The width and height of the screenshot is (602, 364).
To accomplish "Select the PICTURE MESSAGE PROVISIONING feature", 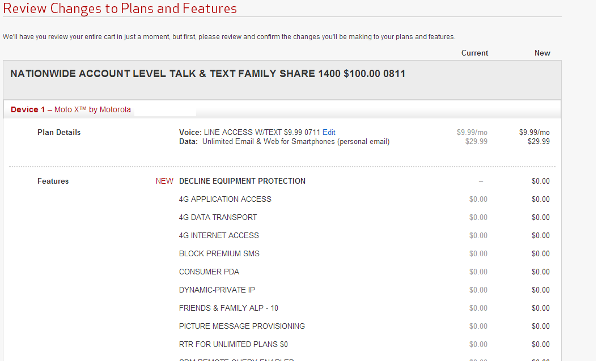I will tap(241, 327).
